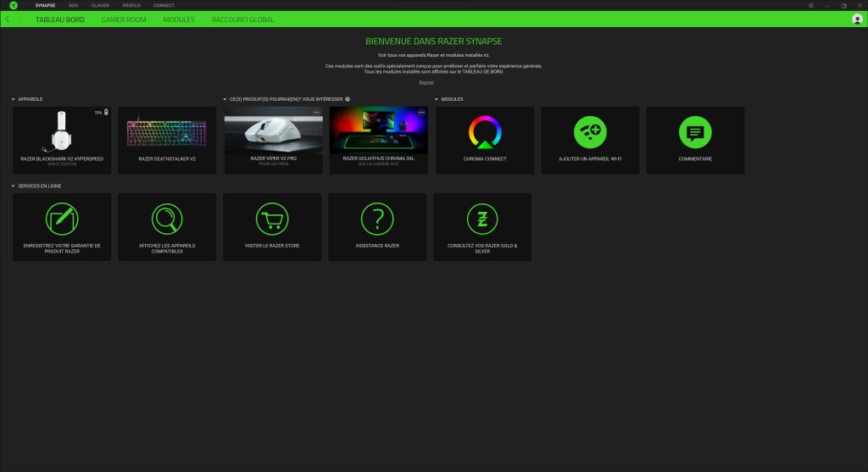Click info icon beside produits pourraient vous intéresser

[348, 99]
